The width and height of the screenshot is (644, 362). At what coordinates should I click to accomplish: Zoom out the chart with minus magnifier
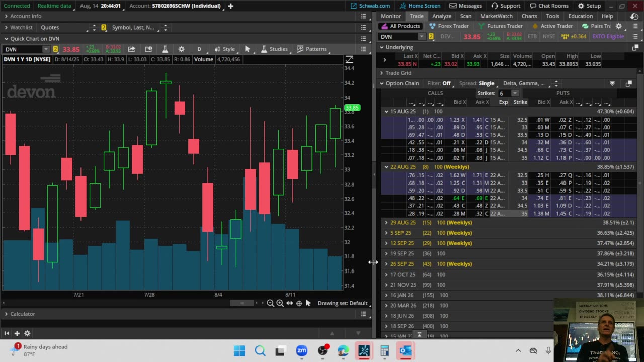coord(270,303)
